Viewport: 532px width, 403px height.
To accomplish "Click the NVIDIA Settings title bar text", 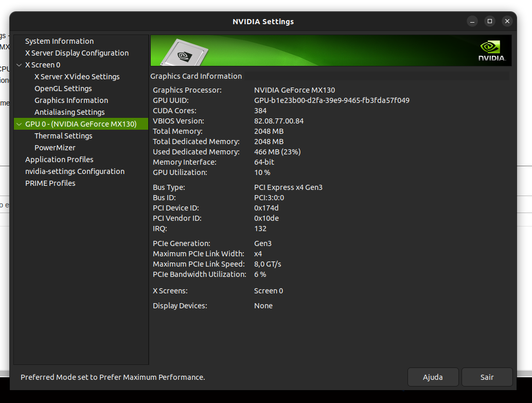I will [x=263, y=22].
